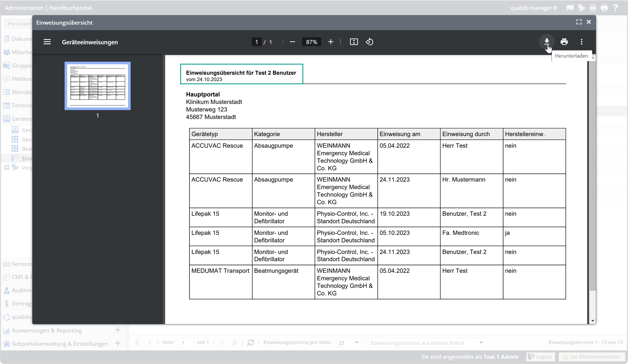Open Mitarbeiter in the left navigation

click(18, 52)
